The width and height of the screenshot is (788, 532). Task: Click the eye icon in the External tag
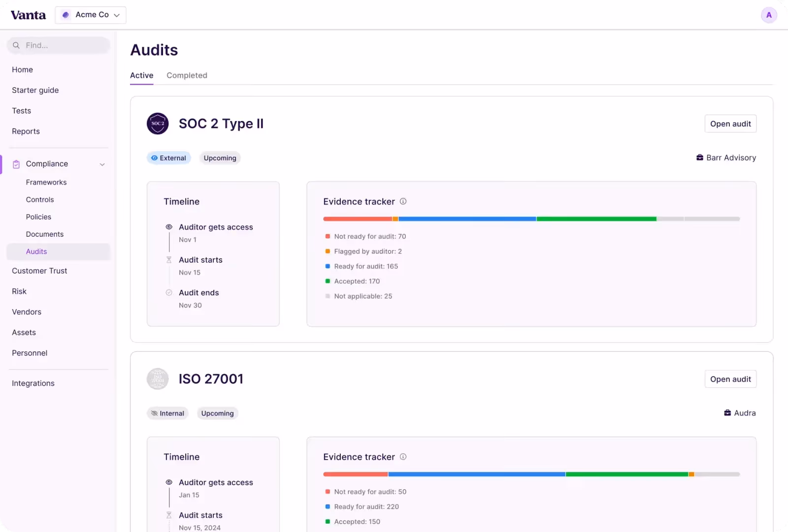pyautogui.click(x=154, y=158)
